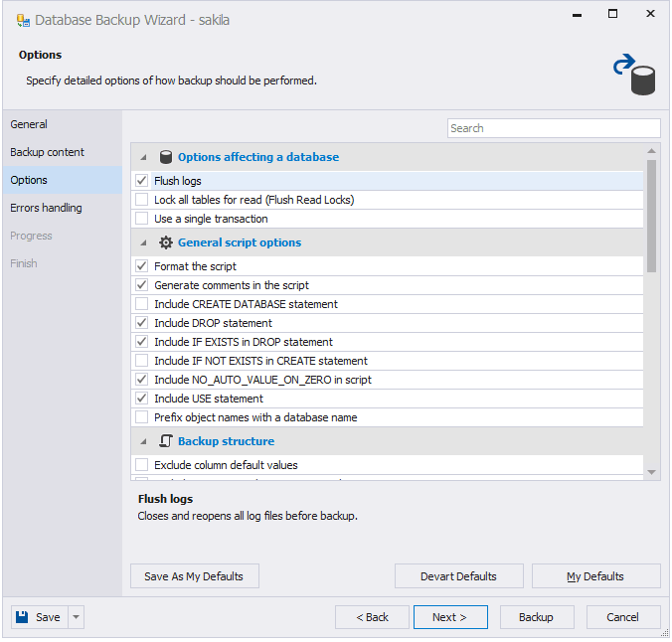Click the backup database arrow icon in header
This screenshot has height=642, width=672.
click(634, 75)
